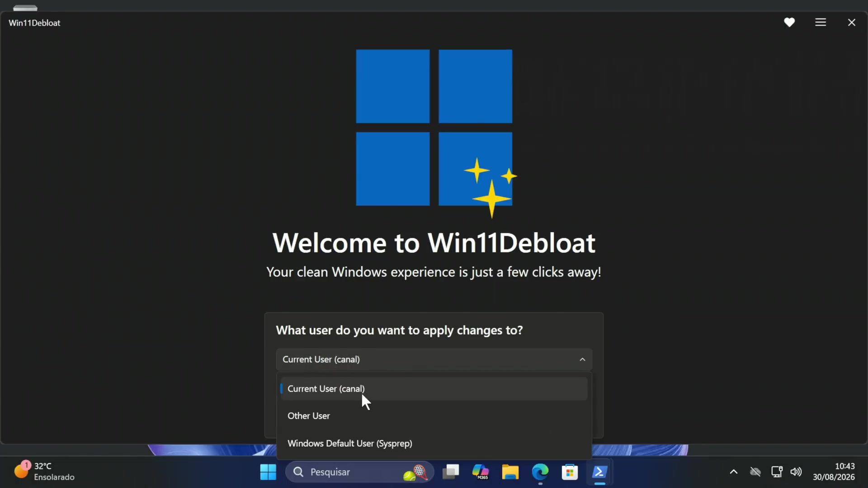
Task: Select Current User (canal) from list
Action: point(434,389)
